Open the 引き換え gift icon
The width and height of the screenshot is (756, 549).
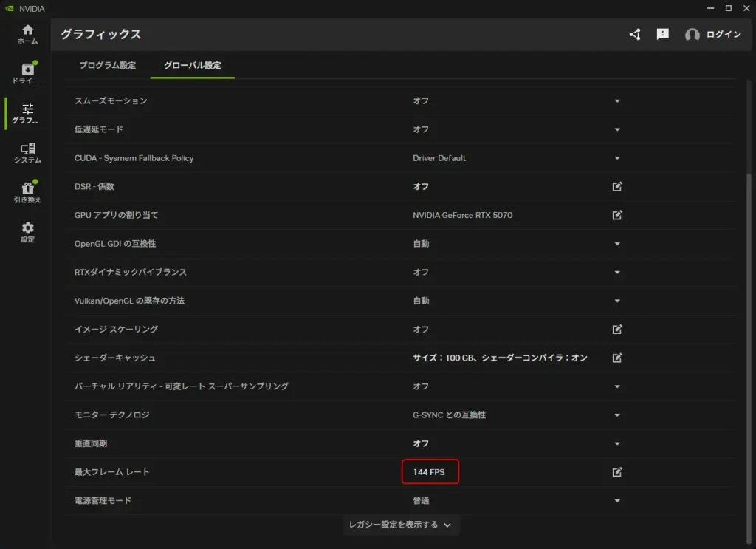[x=27, y=193]
